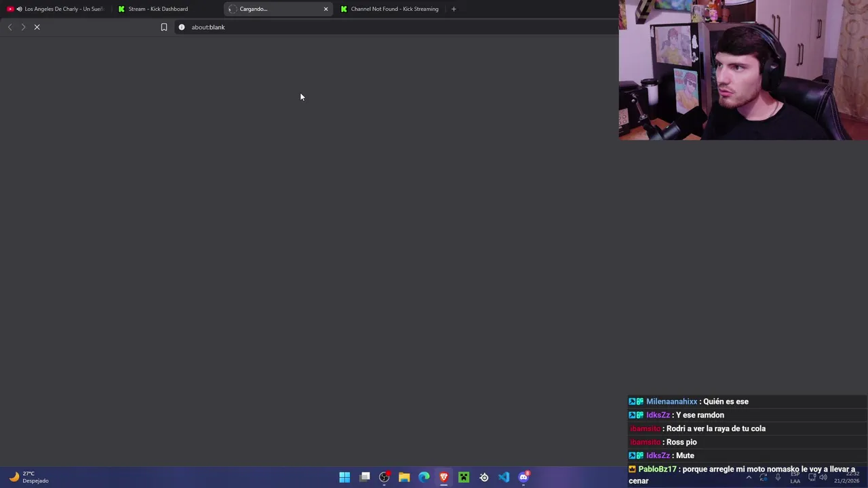View site information icon in address bar
The height and width of the screenshot is (488, 868).
182,27
